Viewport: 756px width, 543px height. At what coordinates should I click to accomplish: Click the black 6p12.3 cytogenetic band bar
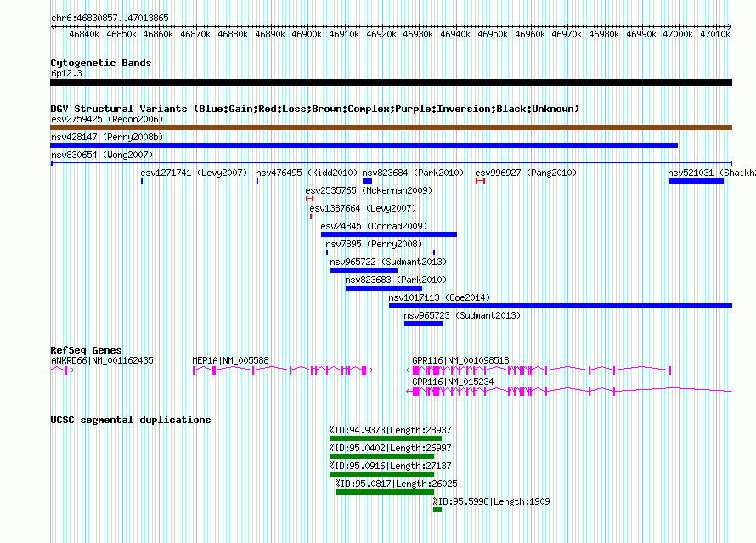pos(391,82)
